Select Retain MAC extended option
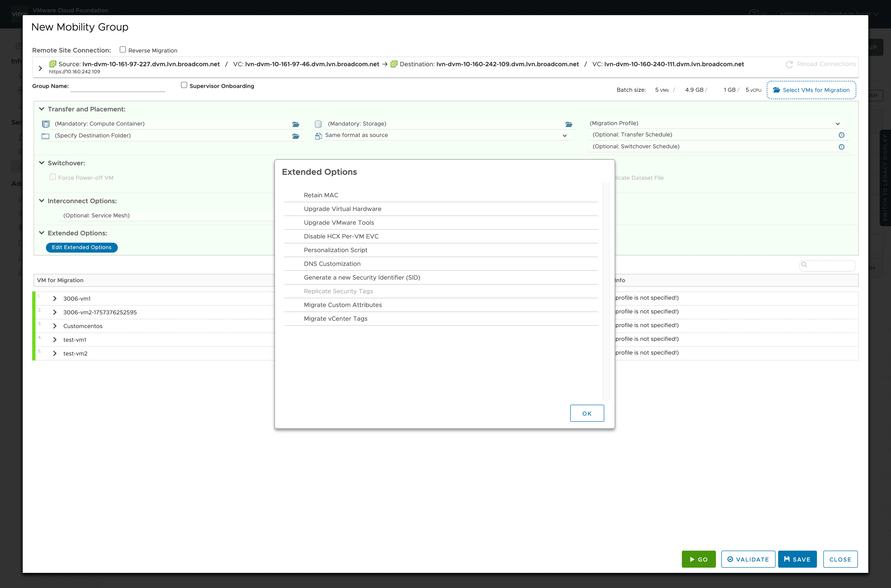 (321, 195)
